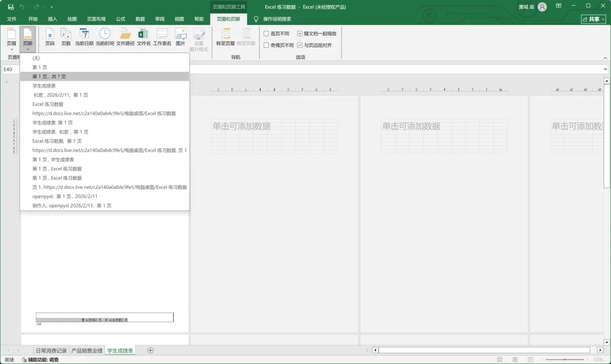Insert 工作表名 sheet name element

point(162,37)
